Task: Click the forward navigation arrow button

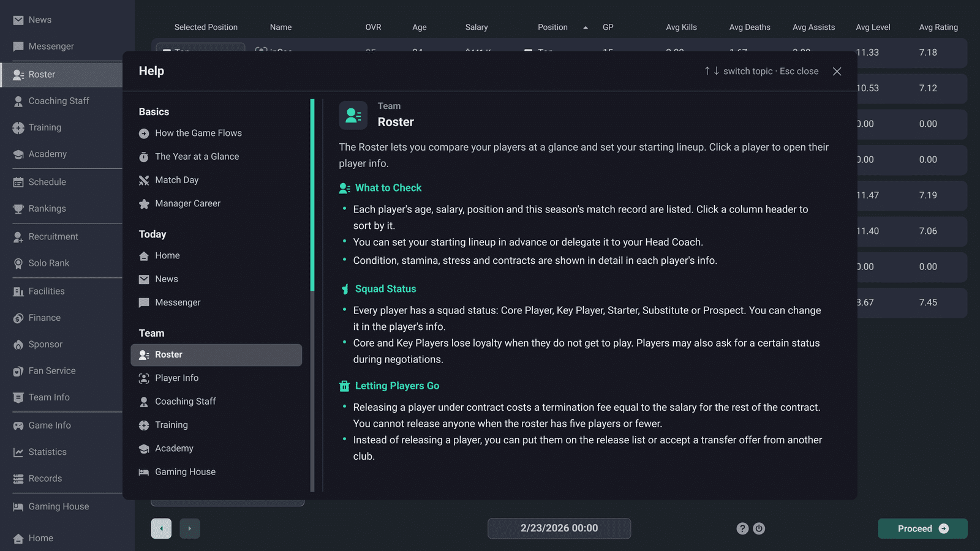Action: point(190,528)
